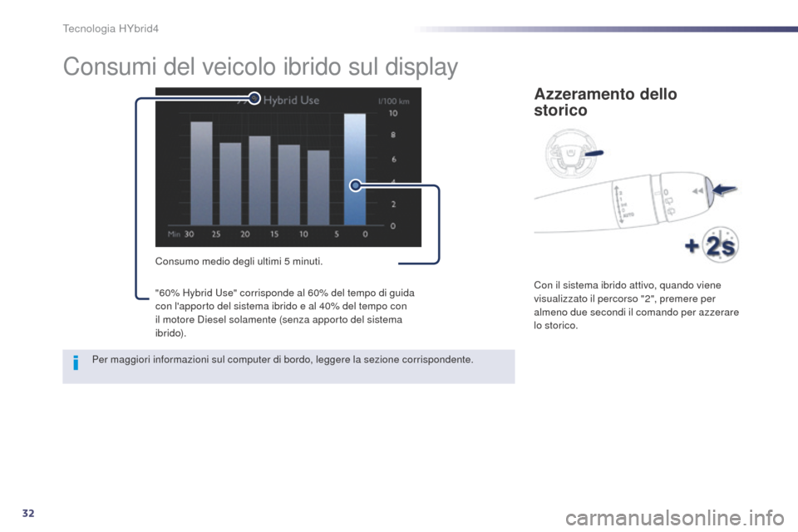
Task: Click page number 32
Action: tap(28, 513)
